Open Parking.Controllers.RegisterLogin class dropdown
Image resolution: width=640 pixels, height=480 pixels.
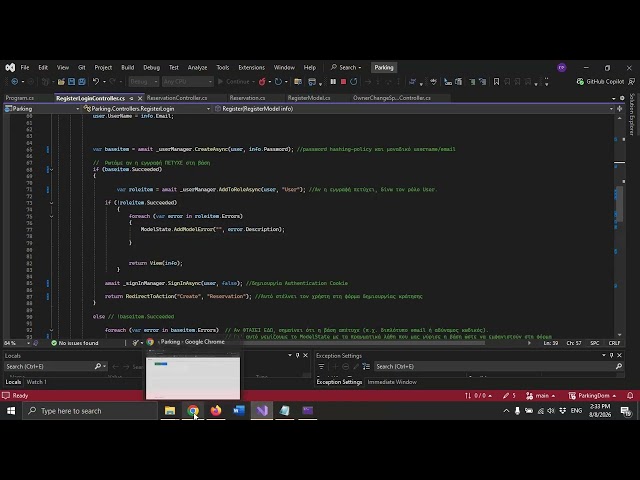point(147,109)
